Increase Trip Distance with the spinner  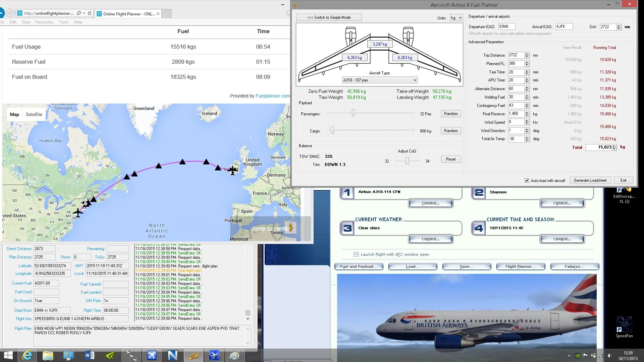tap(527, 54)
